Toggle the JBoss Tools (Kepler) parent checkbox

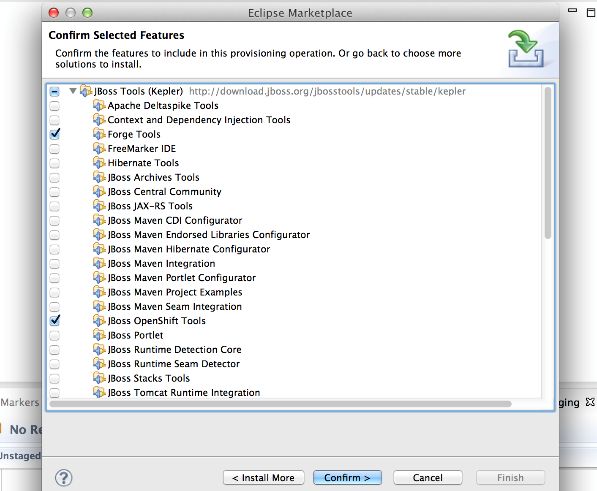pos(54,91)
